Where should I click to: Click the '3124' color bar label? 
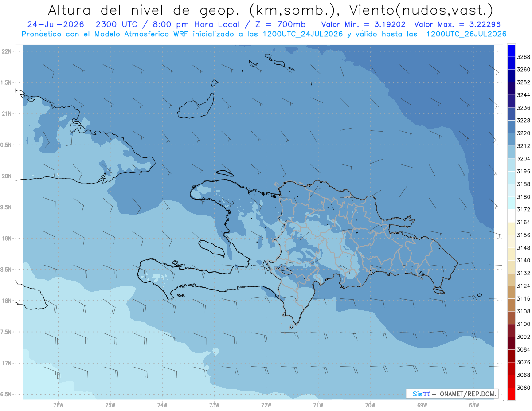click(524, 286)
